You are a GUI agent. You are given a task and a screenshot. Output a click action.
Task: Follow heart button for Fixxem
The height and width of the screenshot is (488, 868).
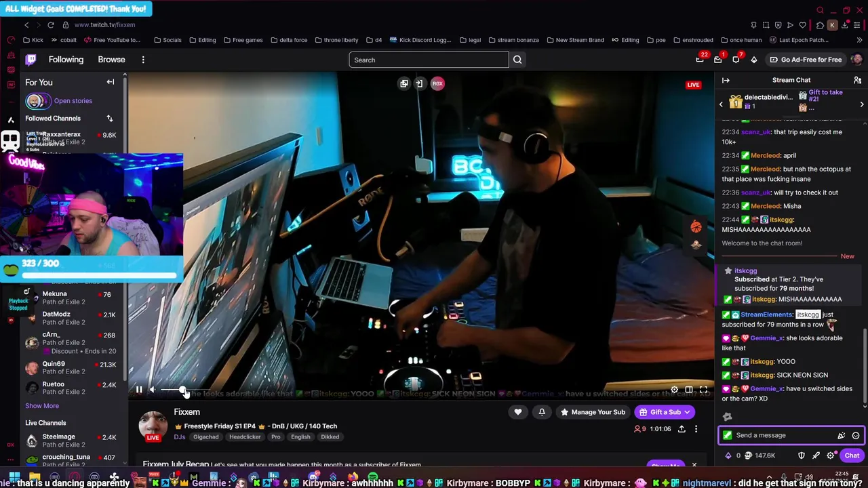point(518,412)
